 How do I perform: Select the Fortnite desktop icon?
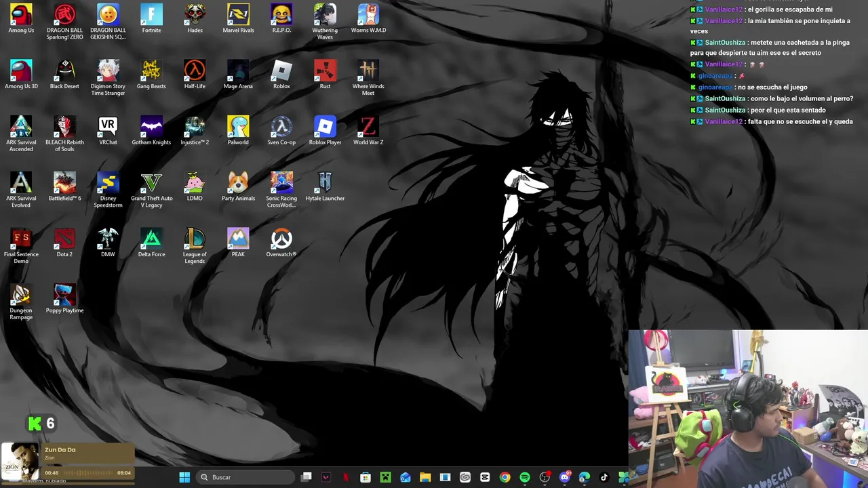click(151, 18)
